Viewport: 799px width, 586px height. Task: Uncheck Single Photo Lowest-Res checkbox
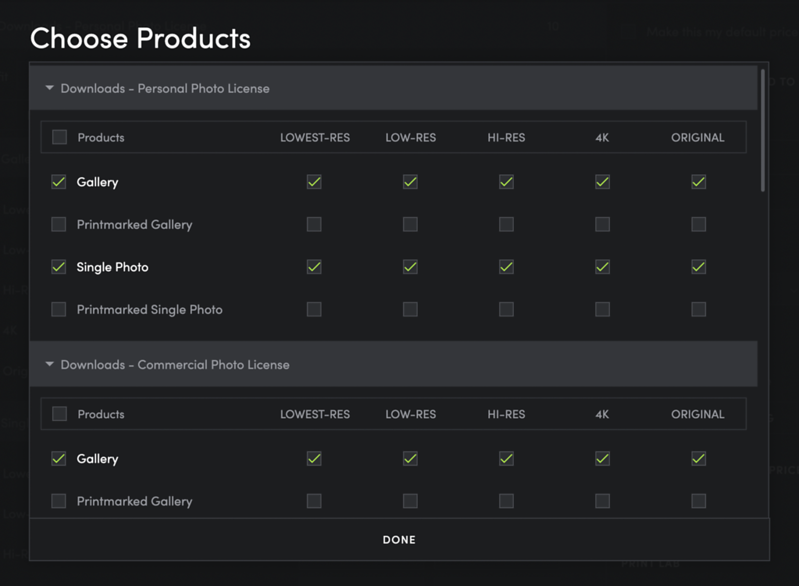click(314, 267)
